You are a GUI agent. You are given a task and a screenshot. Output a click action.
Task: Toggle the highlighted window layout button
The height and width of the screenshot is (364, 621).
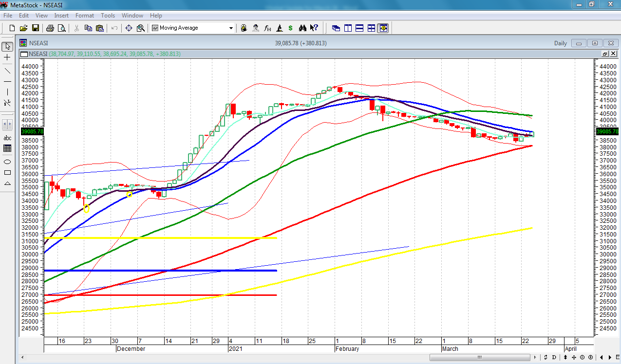pos(383,28)
